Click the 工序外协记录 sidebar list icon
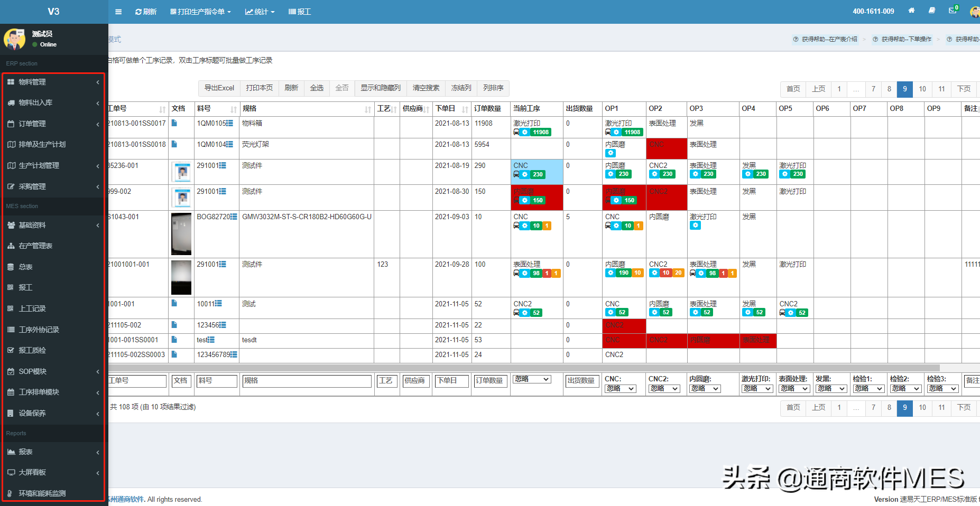 point(11,330)
